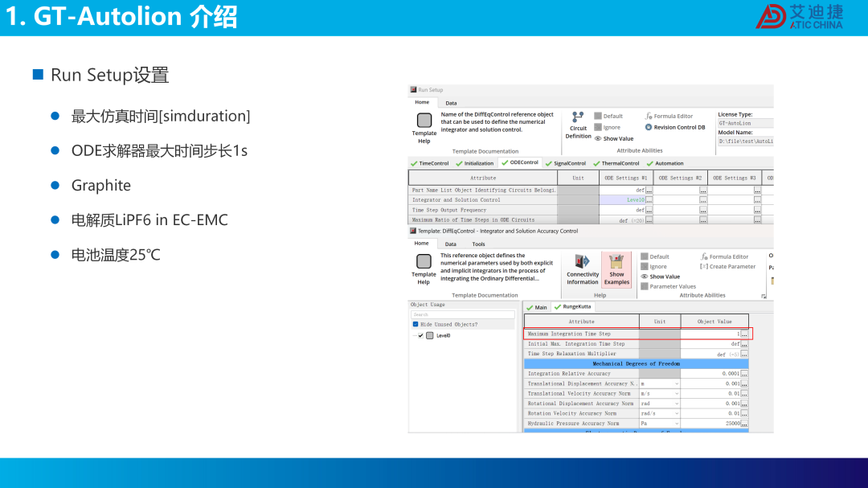The height and width of the screenshot is (488, 868).
Task: Open value selector for Integration Relative Accuracy
Action: tap(744, 374)
